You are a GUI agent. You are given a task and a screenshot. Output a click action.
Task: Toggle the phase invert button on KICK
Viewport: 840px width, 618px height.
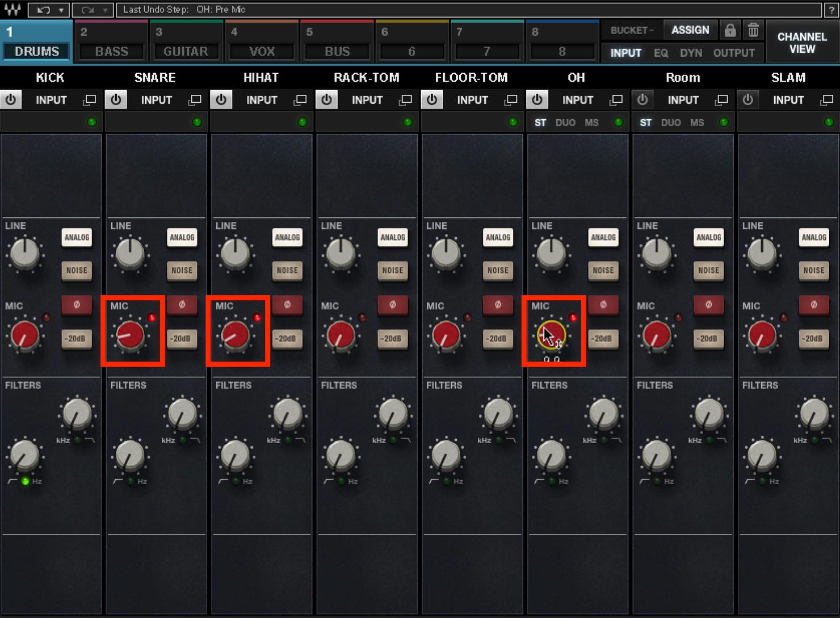click(x=77, y=305)
